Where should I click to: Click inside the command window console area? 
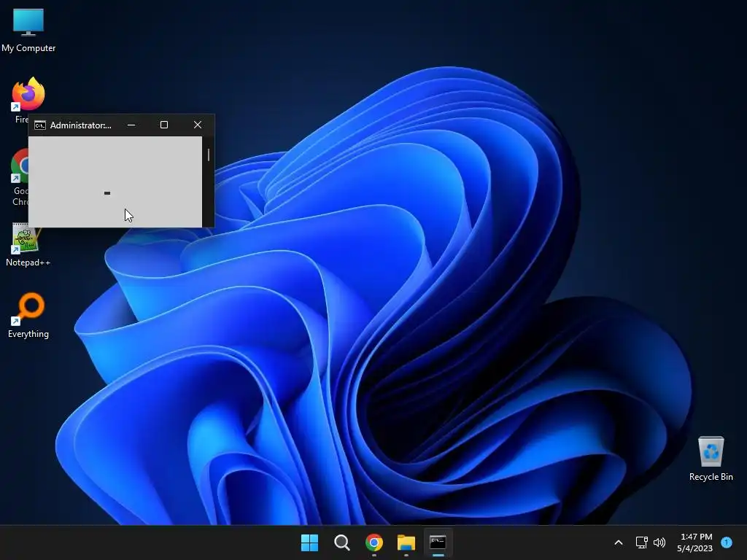tap(115, 182)
